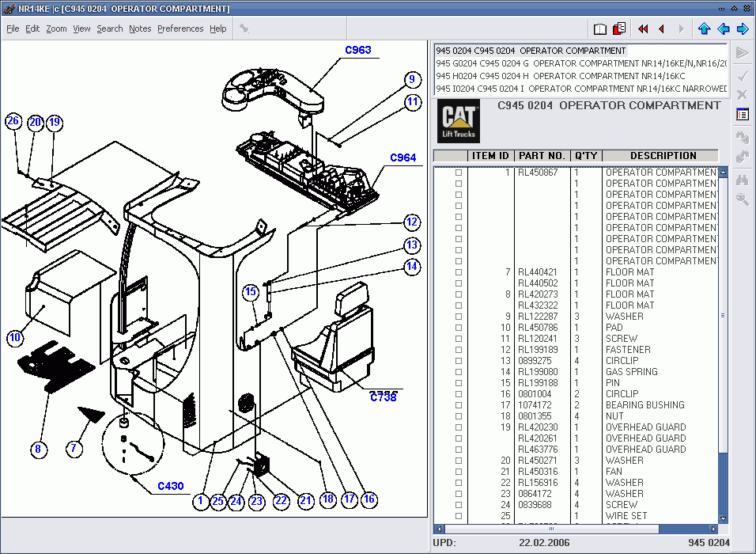Screen dimensions: 756x554
Task: Click the blue left arrow icon
Action: click(x=723, y=29)
